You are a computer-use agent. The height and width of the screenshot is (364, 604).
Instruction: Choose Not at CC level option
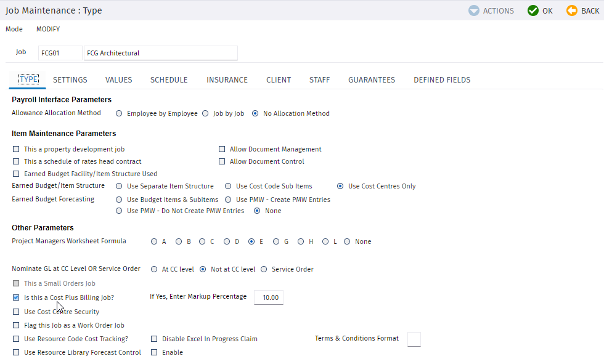[203, 269]
